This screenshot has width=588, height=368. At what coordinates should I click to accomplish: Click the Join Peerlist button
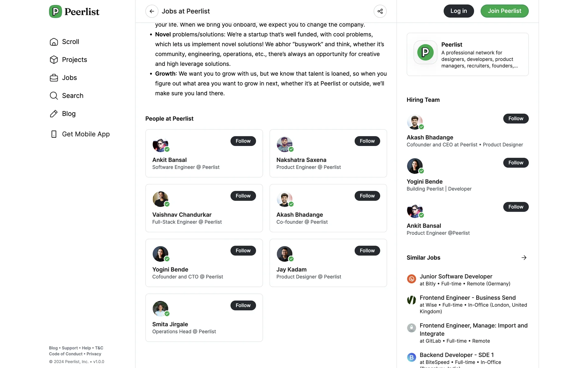[504, 11]
